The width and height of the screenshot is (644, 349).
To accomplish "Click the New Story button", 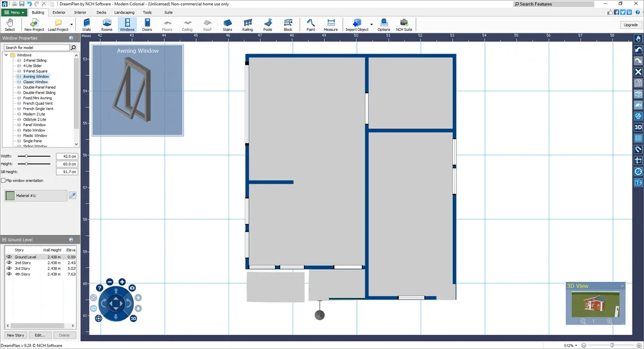I will tap(15, 335).
